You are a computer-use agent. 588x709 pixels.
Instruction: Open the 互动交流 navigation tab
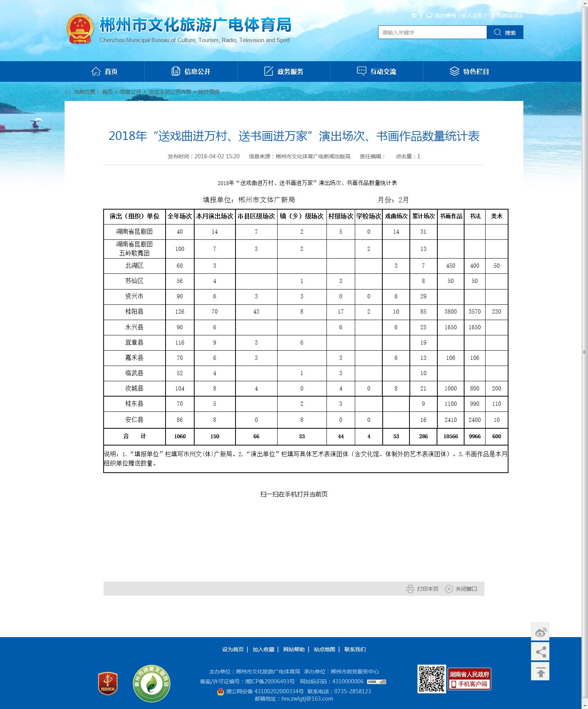377,72
